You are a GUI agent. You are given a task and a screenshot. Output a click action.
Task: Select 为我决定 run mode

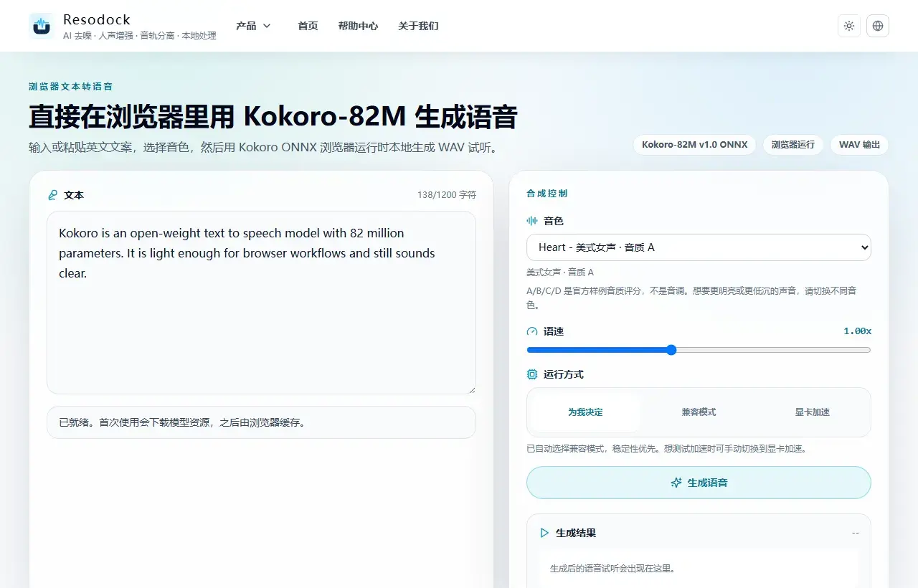tap(585, 412)
